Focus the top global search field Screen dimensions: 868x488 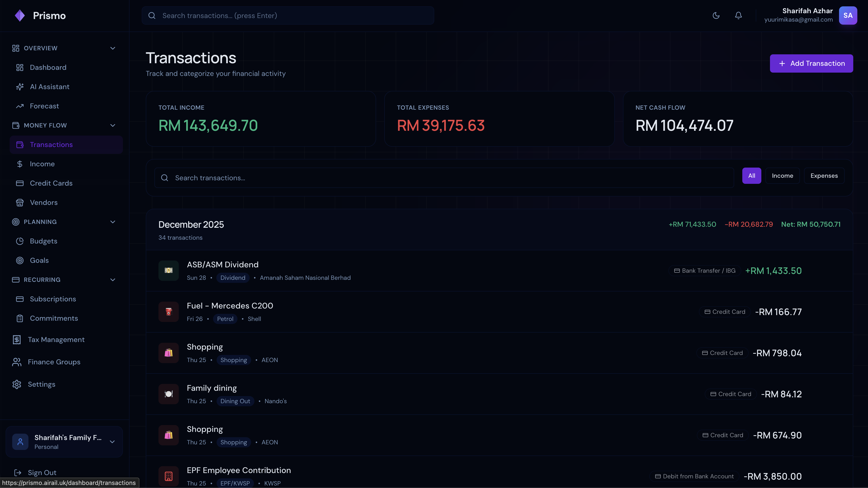click(x=288, y=15)
